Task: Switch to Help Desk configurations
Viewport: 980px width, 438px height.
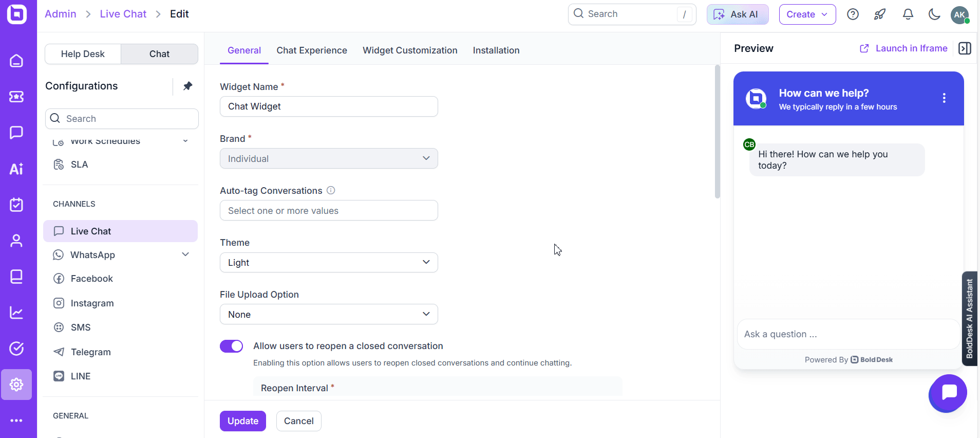Action: (83, 54)
